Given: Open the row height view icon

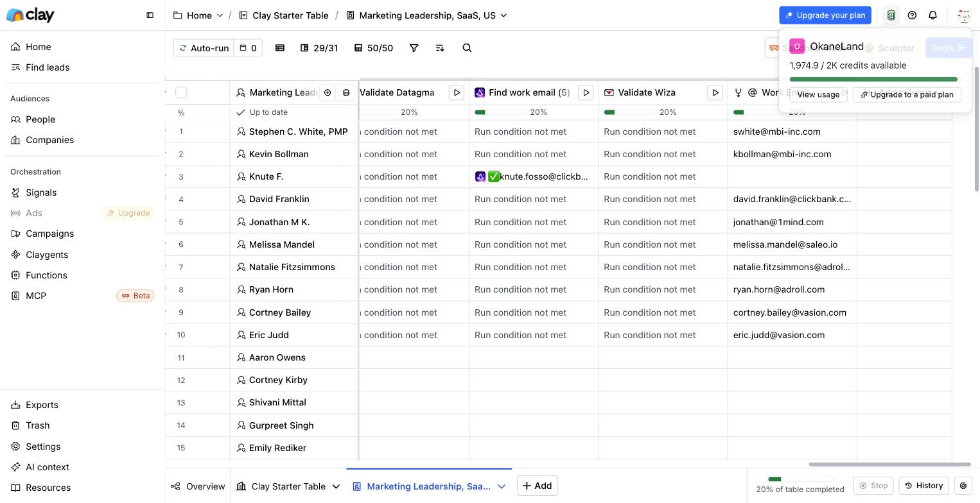Looking at the screenshot, I should coord(280,48).
